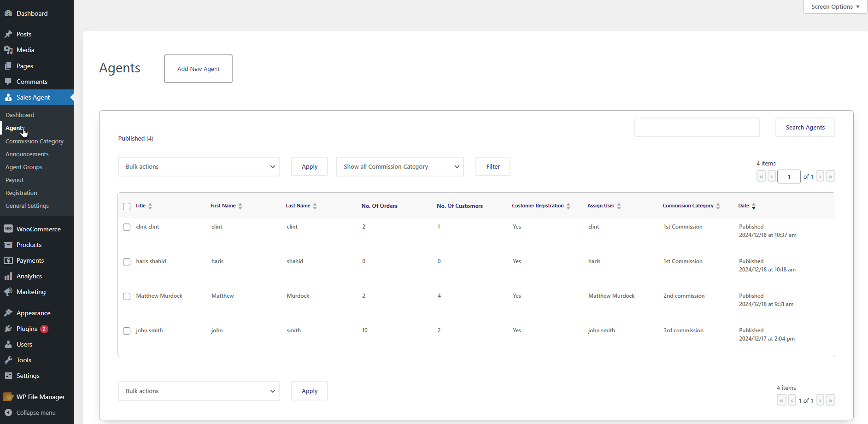The image size is (868, 424).
Task: Click the bottom Apply button
Action: (310, 391)
